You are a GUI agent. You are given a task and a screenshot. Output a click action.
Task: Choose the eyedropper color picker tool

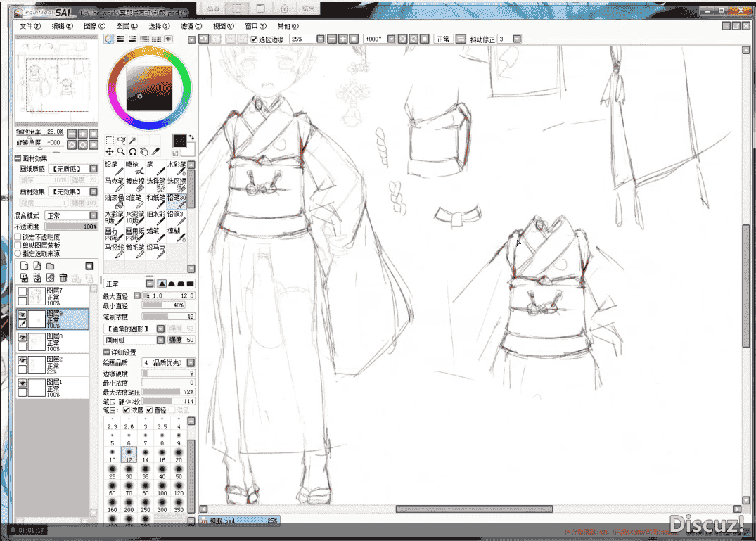click(155, 151)
